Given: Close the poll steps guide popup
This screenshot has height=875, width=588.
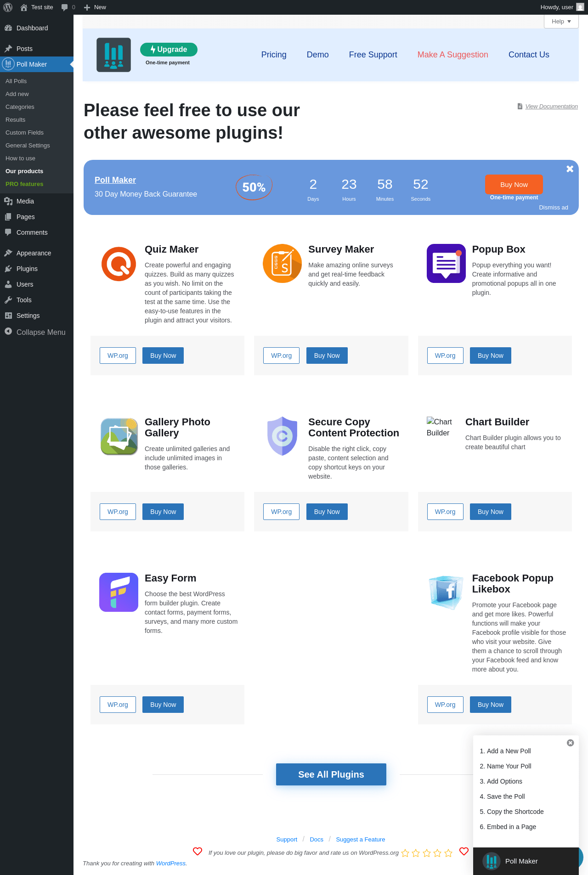Looking at the screenshot, I should (570, 743).
